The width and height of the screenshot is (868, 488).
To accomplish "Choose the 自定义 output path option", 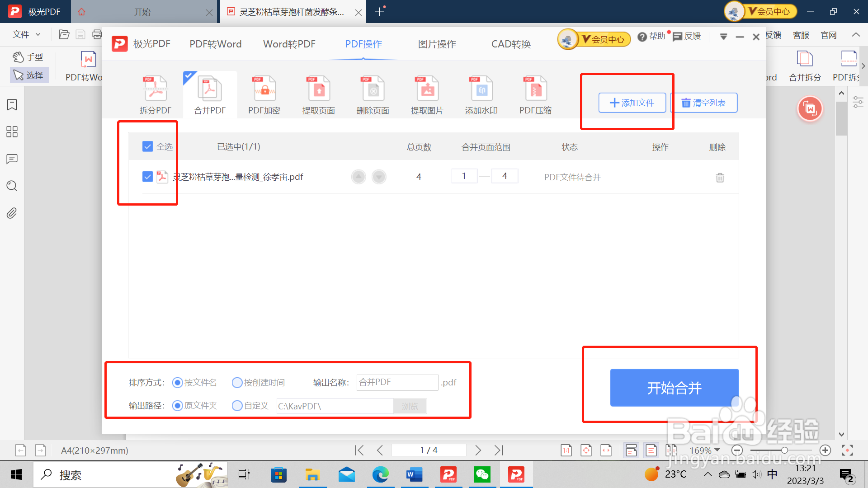I will tap(237, 406).
